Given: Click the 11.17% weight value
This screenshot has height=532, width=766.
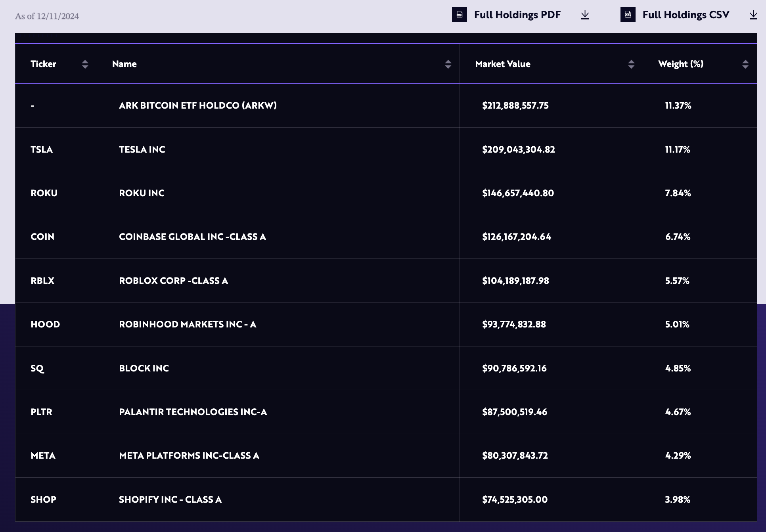Looking at the screenshot, I should point(678,149).
